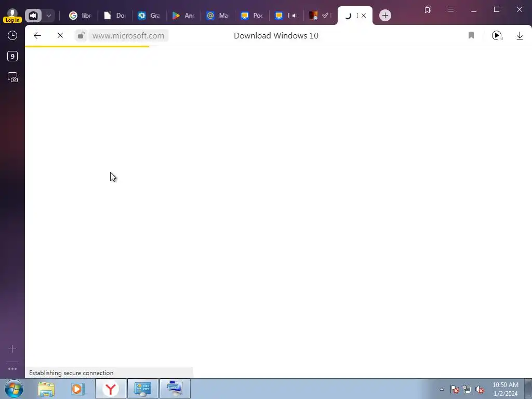This screenshot has height=399, width=532.
Task: Open sidebar three dots more options
Action: coord(12,369)
